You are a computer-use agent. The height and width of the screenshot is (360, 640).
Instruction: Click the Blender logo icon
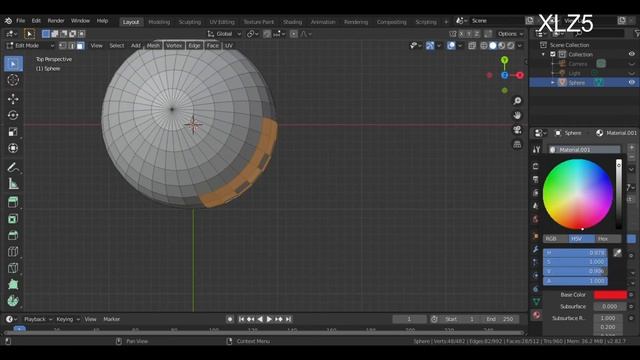[x=8, y=21]
